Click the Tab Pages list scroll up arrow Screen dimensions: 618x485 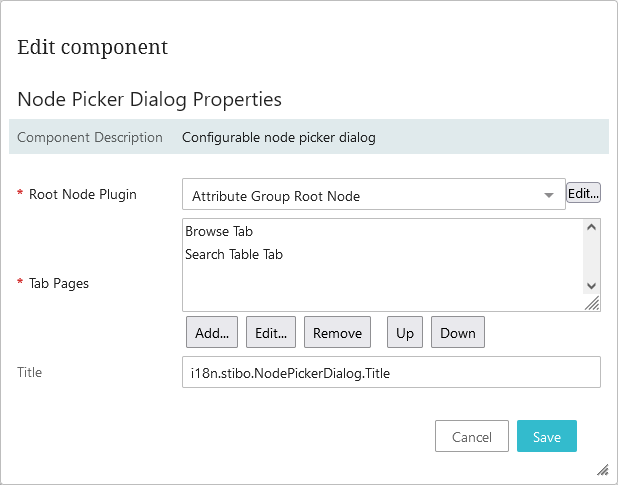click(x=591, y=227)
